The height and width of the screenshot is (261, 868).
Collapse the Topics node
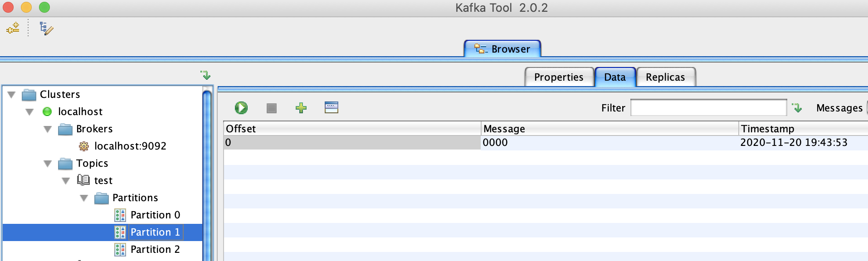pyautogui.click(x=48, y=164)
